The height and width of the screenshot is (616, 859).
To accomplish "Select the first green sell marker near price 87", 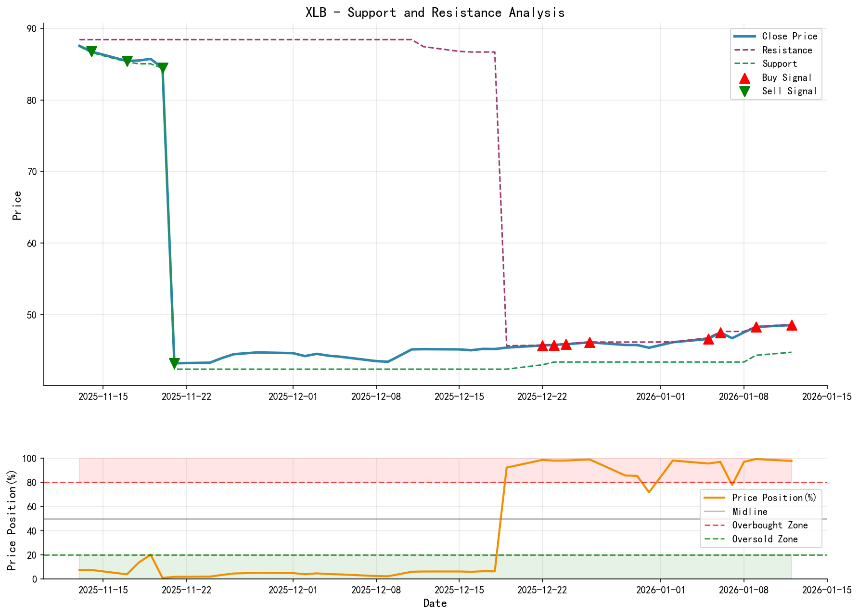I will pos(91,51).
